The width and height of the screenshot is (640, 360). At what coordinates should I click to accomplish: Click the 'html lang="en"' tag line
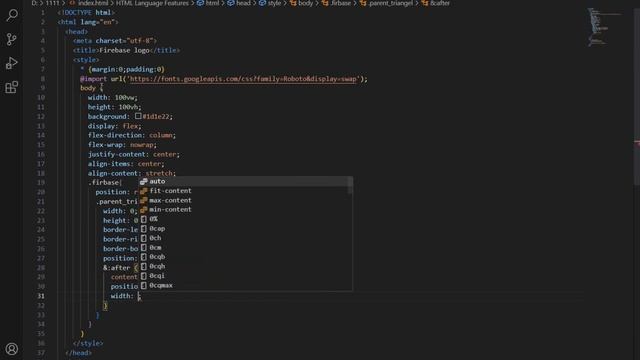[88, 22]
